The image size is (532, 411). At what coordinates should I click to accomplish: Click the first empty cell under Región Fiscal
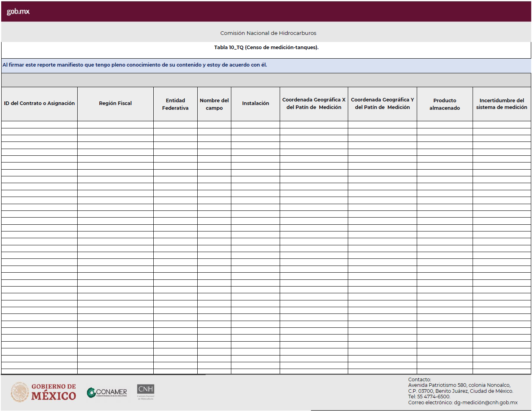click(115, 124)
